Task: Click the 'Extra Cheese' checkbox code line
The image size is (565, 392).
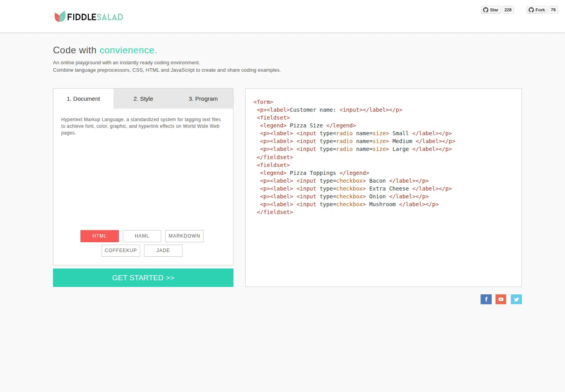Action: [x=356, y=189]
